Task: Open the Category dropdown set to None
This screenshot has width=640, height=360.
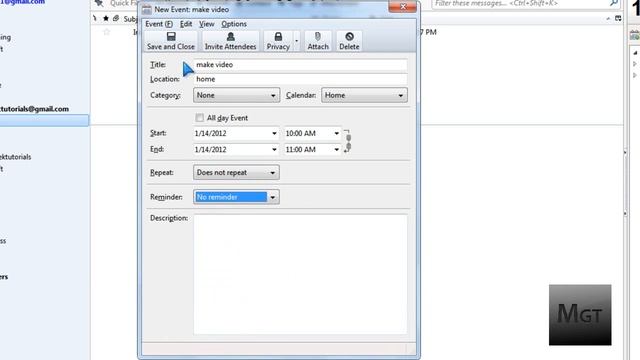Action: coord(236,95)
